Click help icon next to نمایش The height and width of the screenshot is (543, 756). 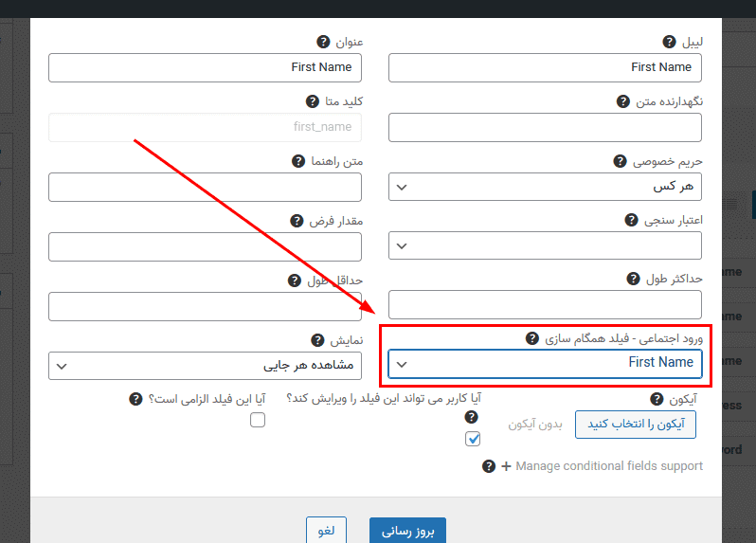pos(317,340)
